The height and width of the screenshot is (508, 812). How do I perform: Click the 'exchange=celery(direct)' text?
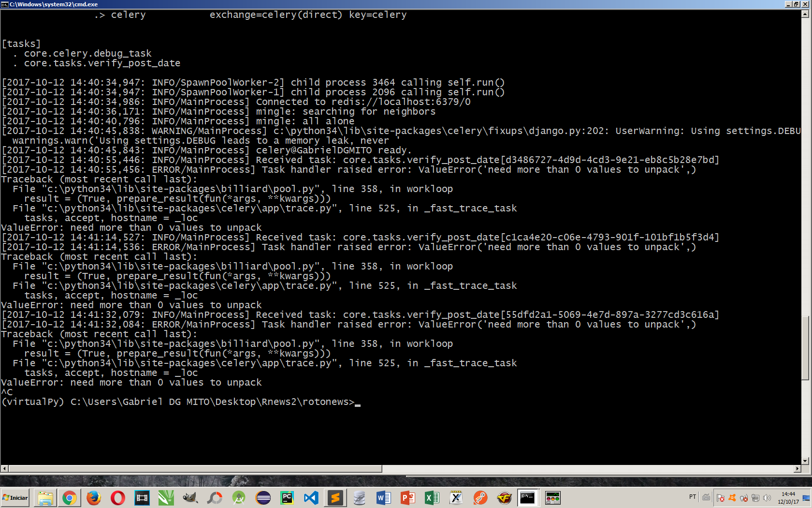coord(276,15)
